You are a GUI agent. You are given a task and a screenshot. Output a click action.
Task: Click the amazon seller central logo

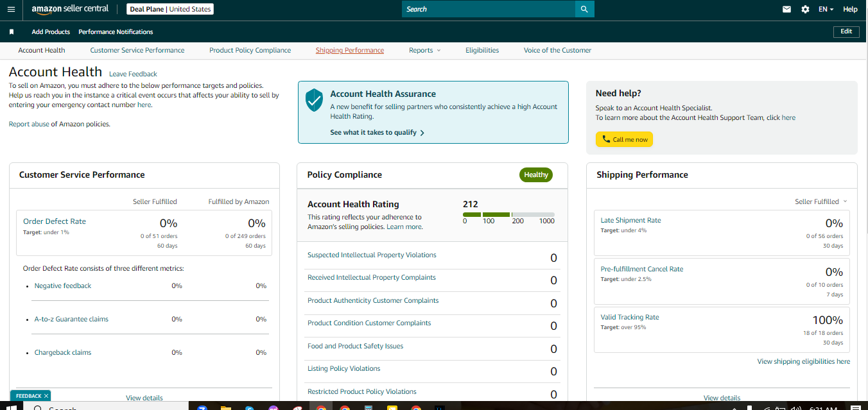pos(70,9)
